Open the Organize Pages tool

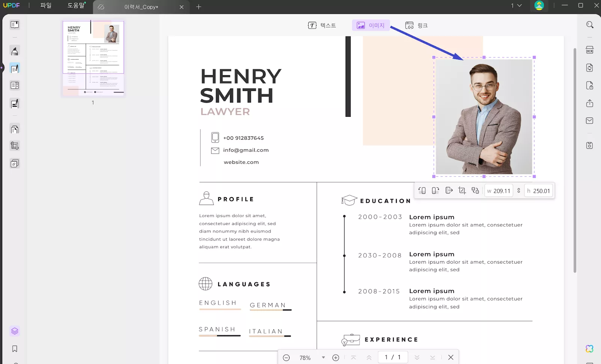click(x=15, y=129)
